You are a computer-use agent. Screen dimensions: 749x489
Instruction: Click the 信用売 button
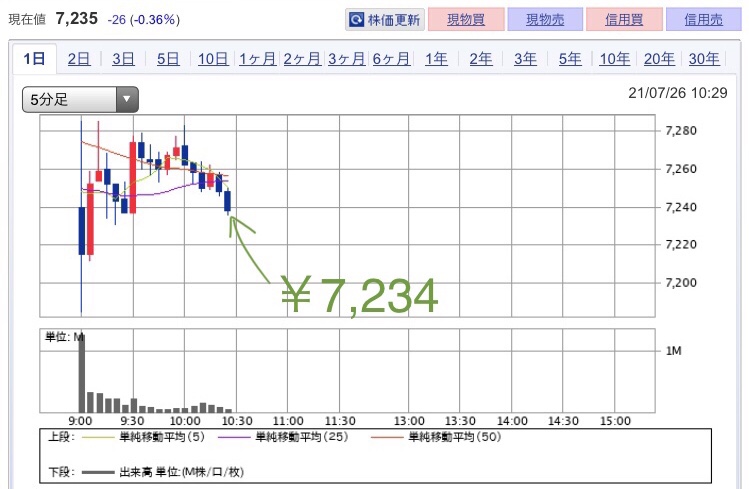pyautogui.click(x=703, y=20)
